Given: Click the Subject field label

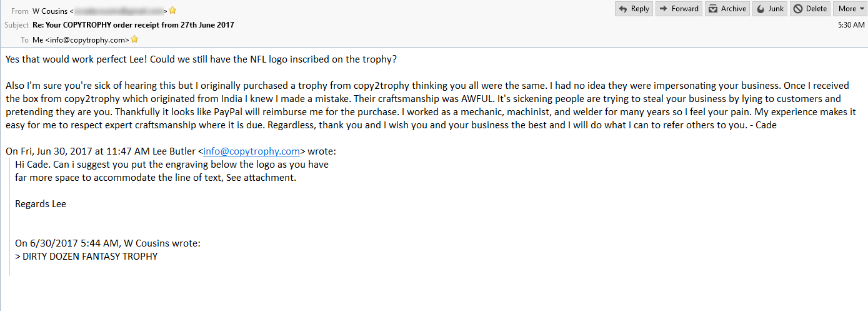Looking at the screenshot, I should 16,25.
